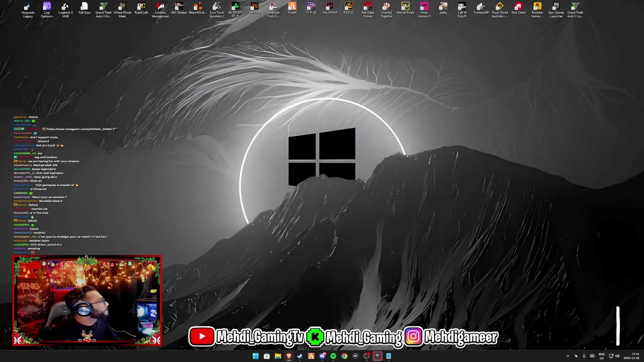Image resolution: width=644 pixels, height=362 pixels.
Task: Select the Marvel Rivals desktop icon
Action: [x=406, y=9]
